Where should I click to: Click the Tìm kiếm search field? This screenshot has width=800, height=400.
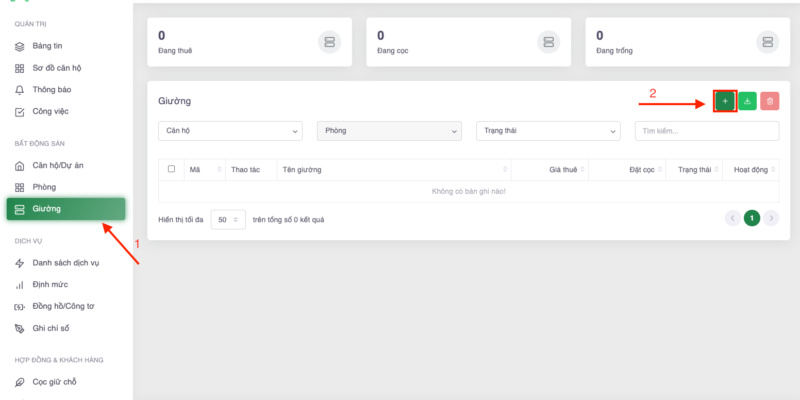(x=706, y=131)
